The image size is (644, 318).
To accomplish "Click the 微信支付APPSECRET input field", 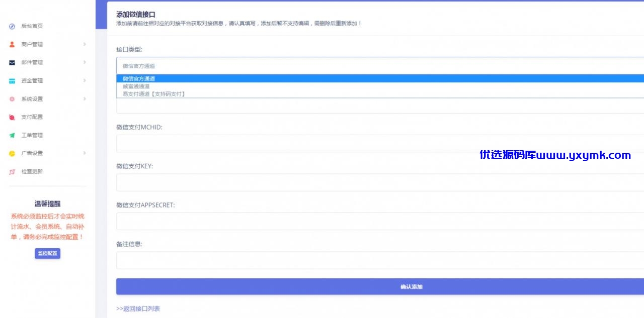I will point(380,221).
